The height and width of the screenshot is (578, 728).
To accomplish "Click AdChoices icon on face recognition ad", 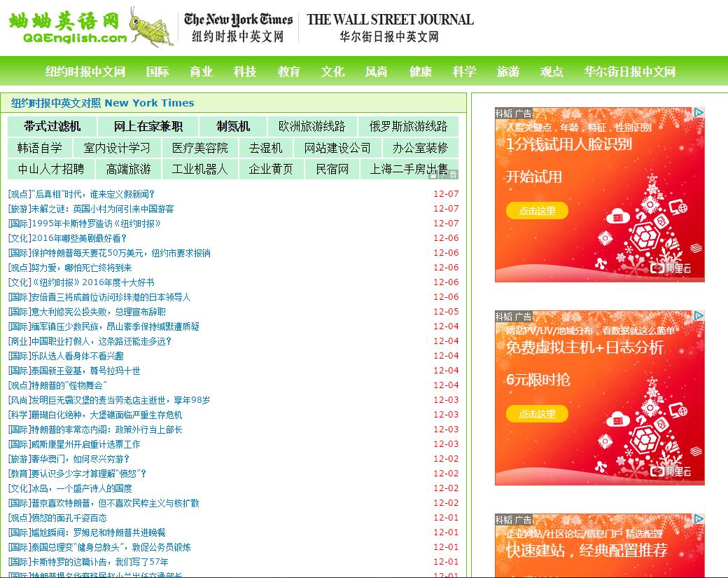I will pyautogui.click(x=699, y=112).
